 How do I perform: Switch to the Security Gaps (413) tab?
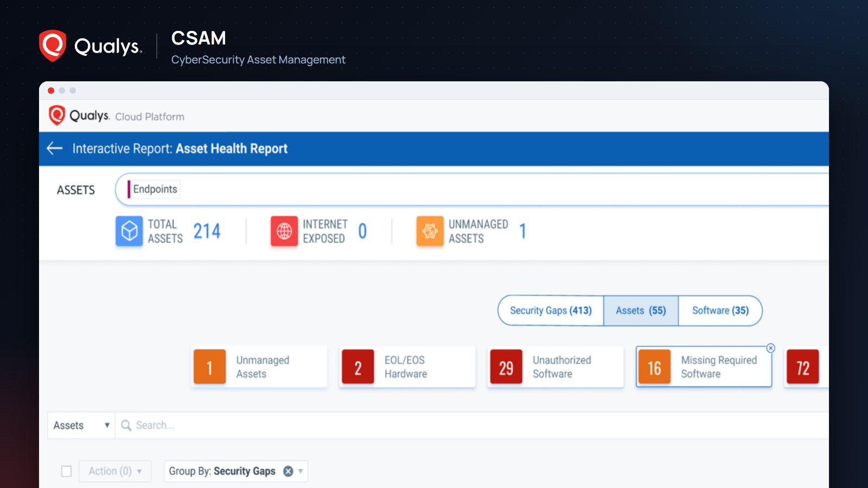551,311
